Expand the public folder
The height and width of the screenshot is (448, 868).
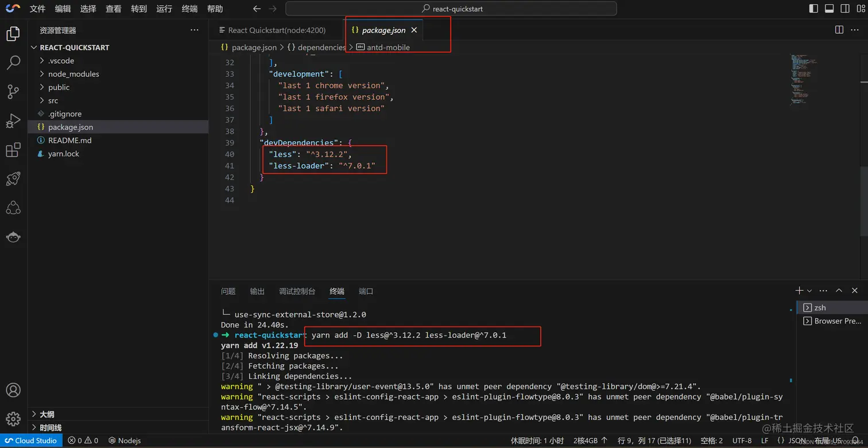click(118, 87)
